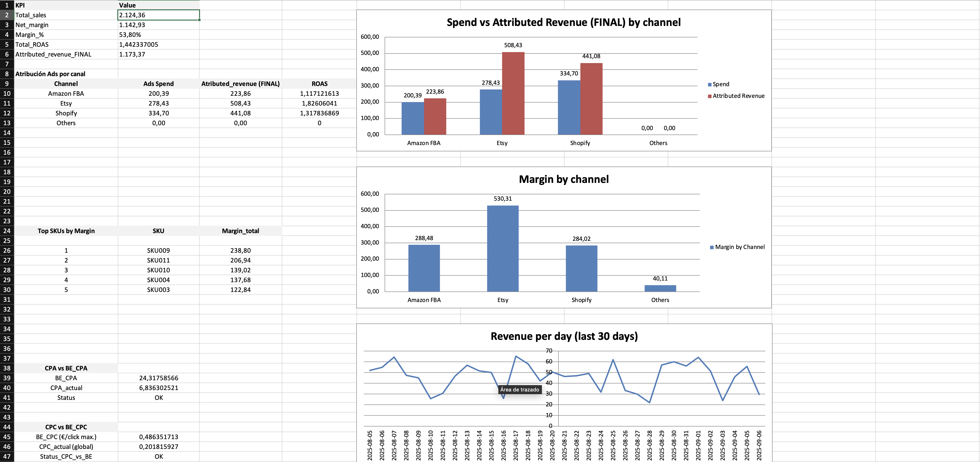Select the Status OK cell under CPA
The width and height of the screenshot is (980, 462).
[x=159, y=397]
